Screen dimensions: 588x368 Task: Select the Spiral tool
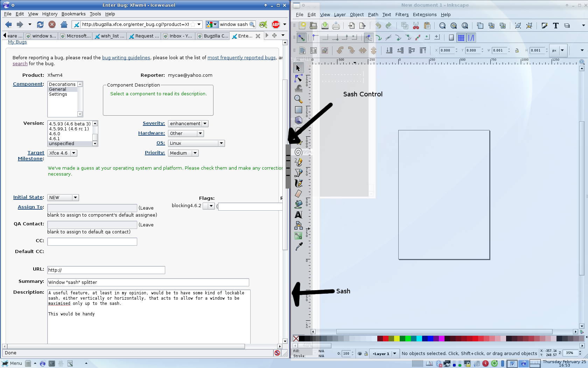pos(298,152)
